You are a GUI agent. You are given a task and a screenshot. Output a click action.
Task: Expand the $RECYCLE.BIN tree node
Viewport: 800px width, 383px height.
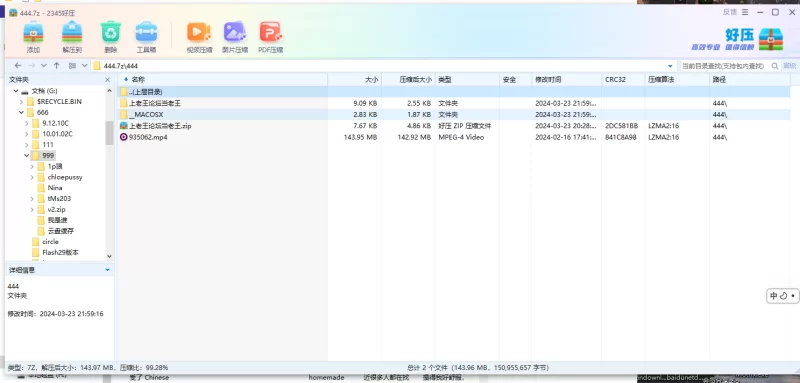(21, 102)
